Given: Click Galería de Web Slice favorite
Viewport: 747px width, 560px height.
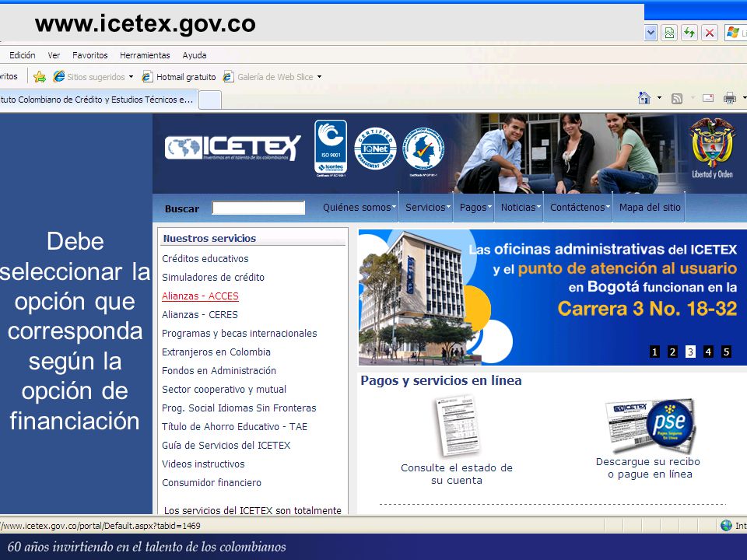Looking at the screenshot, I should (268, 77).
